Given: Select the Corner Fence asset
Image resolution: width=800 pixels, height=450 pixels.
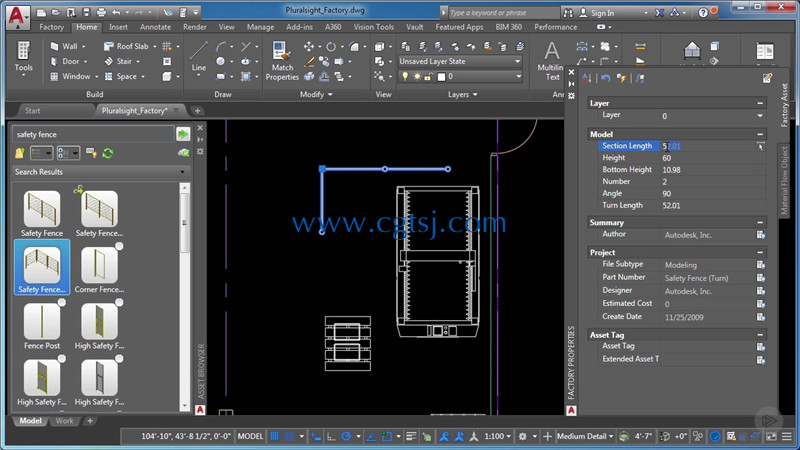Looking at the screenshot, I should coord(99,269).
